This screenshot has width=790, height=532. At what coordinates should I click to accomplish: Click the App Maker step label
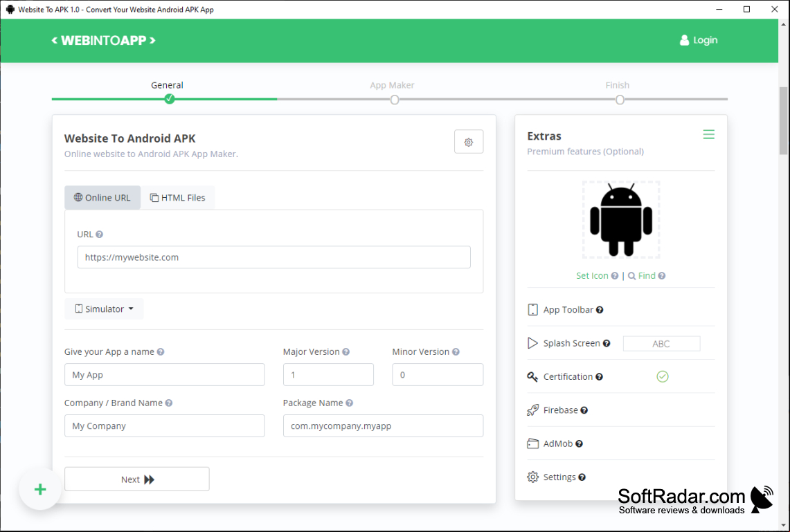click(x=392, y=85)
